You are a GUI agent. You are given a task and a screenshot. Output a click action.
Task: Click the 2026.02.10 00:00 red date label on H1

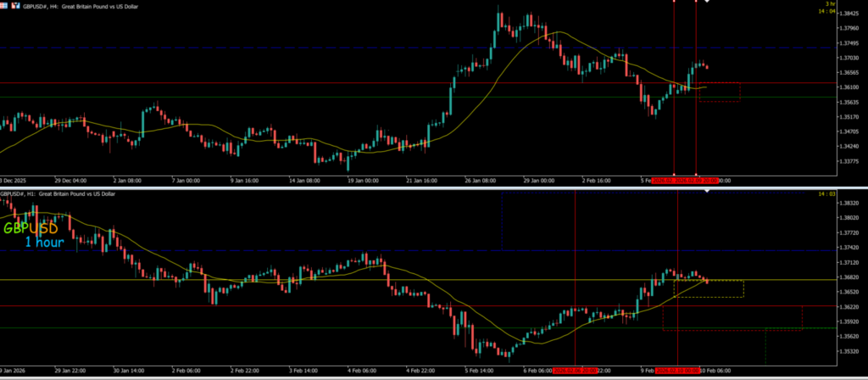(678, 371)
